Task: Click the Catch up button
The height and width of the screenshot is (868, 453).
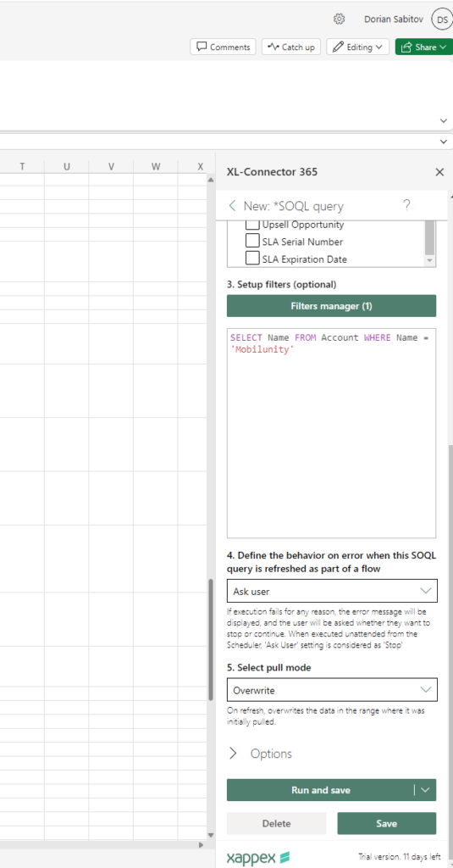Action: (291, 47)
